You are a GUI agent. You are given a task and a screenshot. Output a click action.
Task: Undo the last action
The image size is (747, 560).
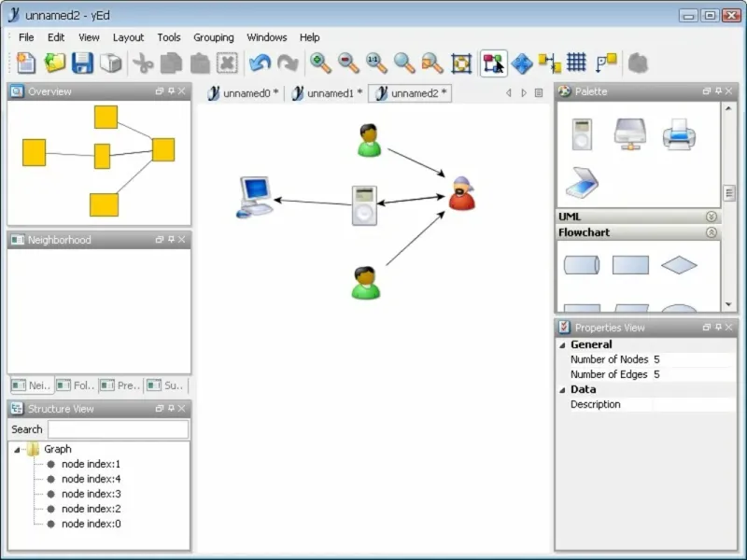[x=261, y=63]
